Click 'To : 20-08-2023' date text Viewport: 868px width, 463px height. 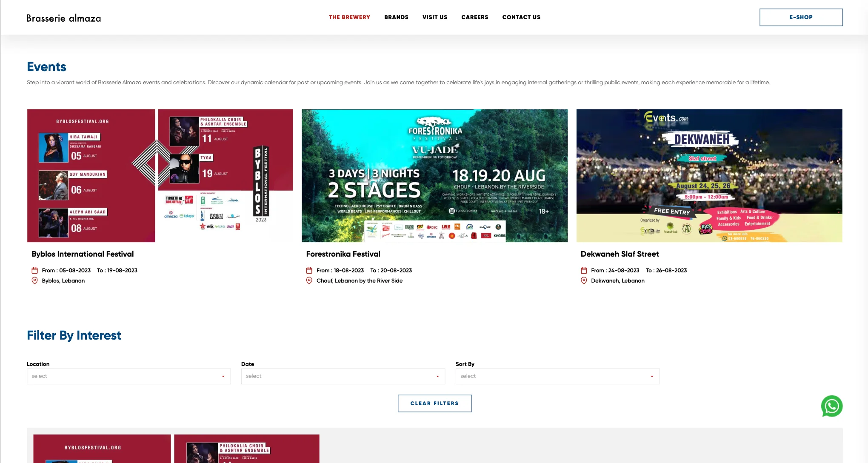coord(391,271)
